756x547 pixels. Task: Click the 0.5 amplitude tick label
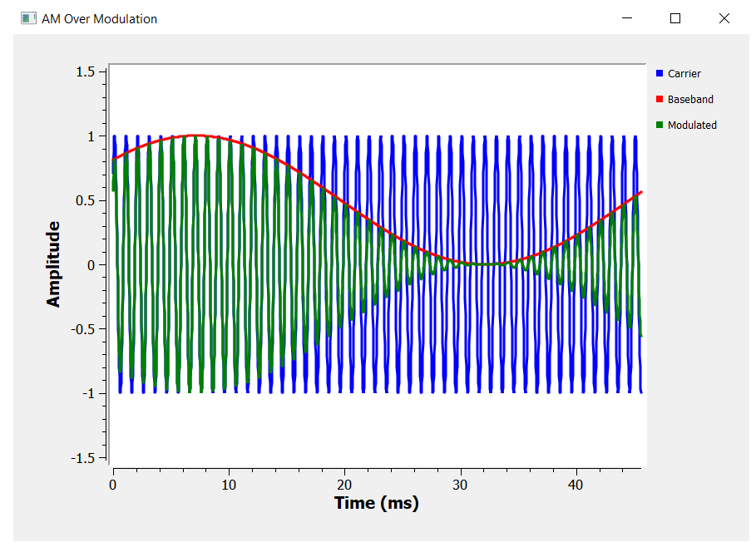(85, 200)
